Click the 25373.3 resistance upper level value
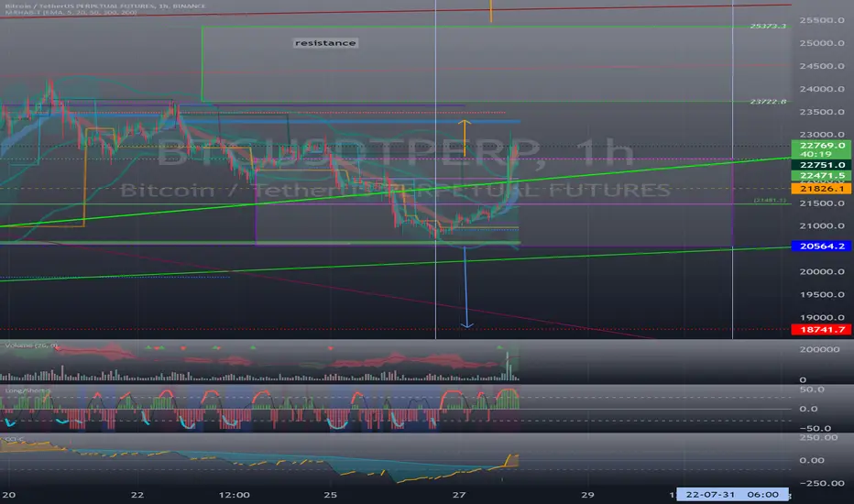The width and height of the screenshot is (854, 504). [768, 27]
